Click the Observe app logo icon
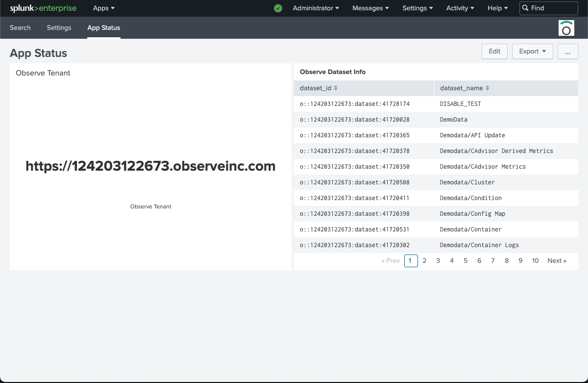Screen dimensions: 588x383 (x=566, y=28)
